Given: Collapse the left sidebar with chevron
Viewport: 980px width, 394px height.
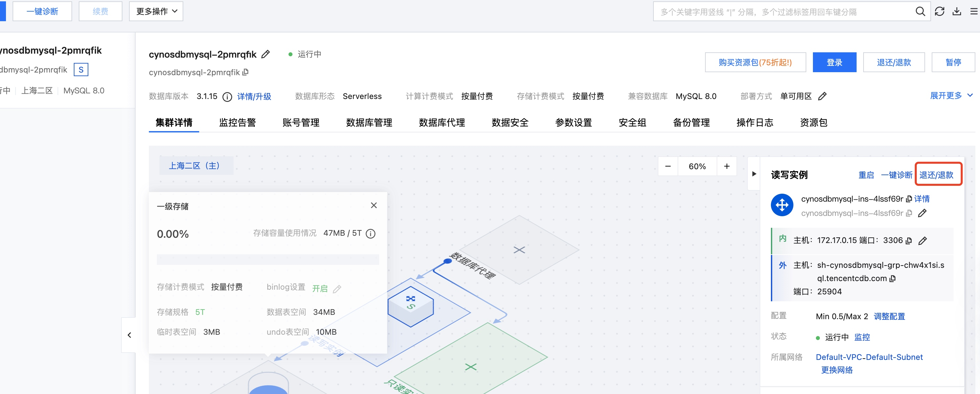Looking at the screenshot, I should pyautogui.click(x=129, y=335).
